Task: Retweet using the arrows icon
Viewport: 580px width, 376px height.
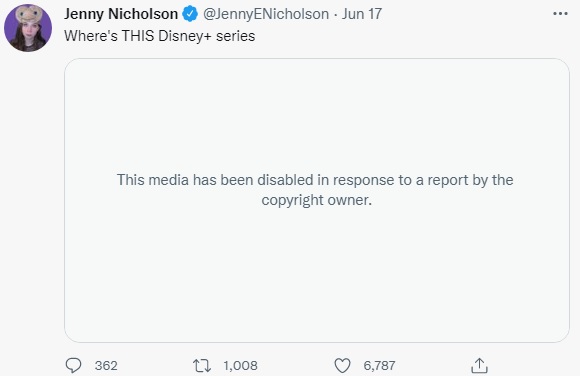Action: click(202, 366)
